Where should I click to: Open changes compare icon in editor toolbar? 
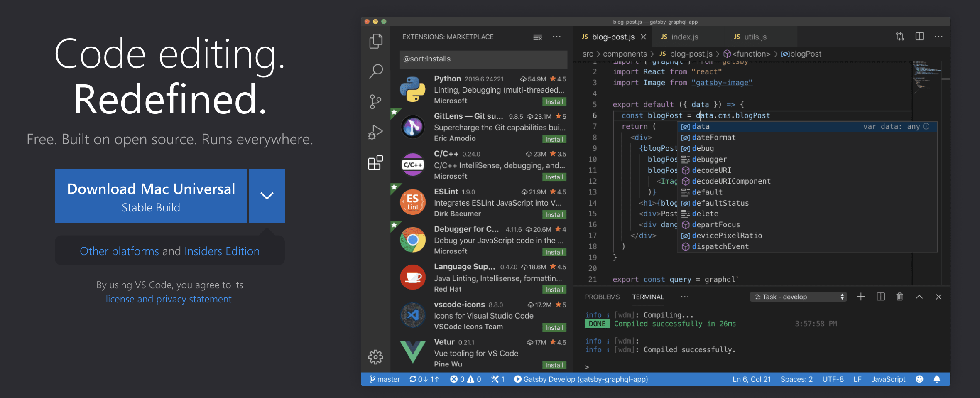pyautogui.click(x=900, y=37)
